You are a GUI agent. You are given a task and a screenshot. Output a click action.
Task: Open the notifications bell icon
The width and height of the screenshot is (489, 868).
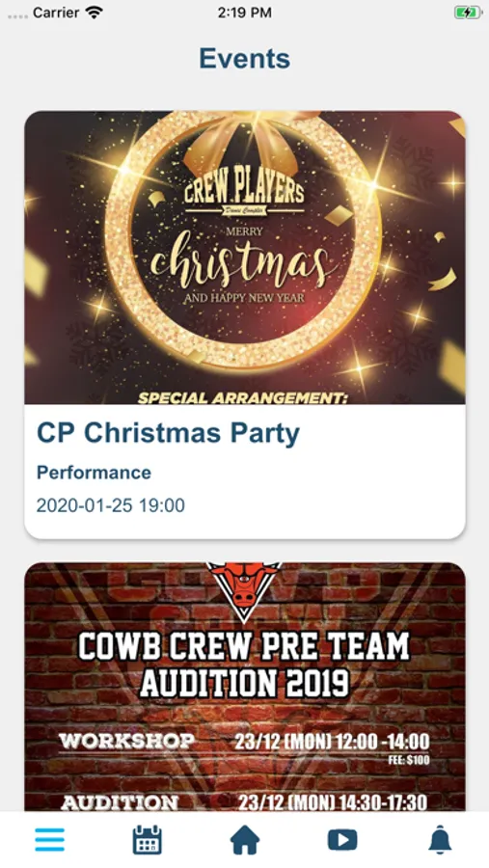(440, 840)
